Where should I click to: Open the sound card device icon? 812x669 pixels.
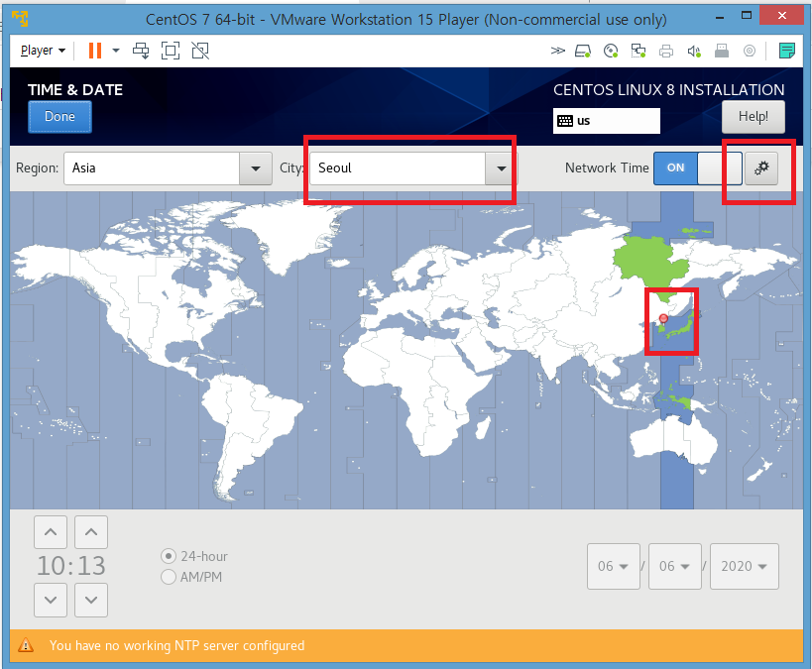coord(694,51)
